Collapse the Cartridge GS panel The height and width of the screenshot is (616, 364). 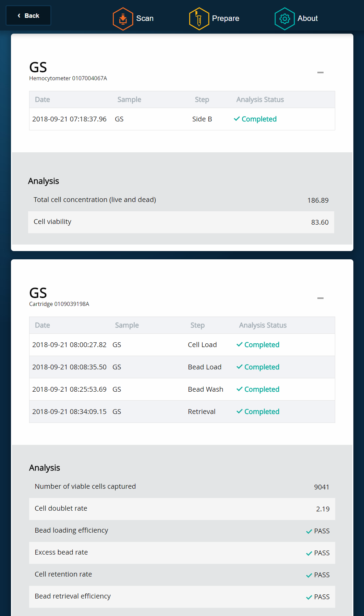point(320,298)
